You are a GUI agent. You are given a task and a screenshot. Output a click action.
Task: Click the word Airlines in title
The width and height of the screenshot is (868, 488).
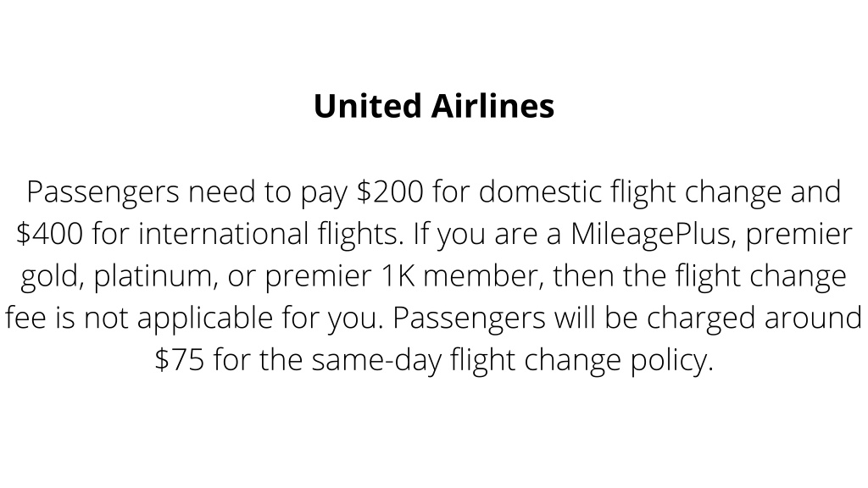492,106
